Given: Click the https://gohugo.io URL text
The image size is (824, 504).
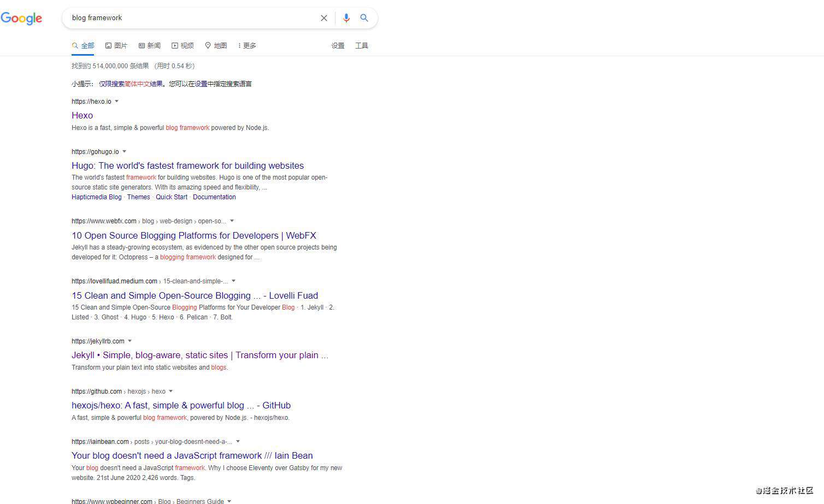Looking at the screenshot, I should (95, 152).
